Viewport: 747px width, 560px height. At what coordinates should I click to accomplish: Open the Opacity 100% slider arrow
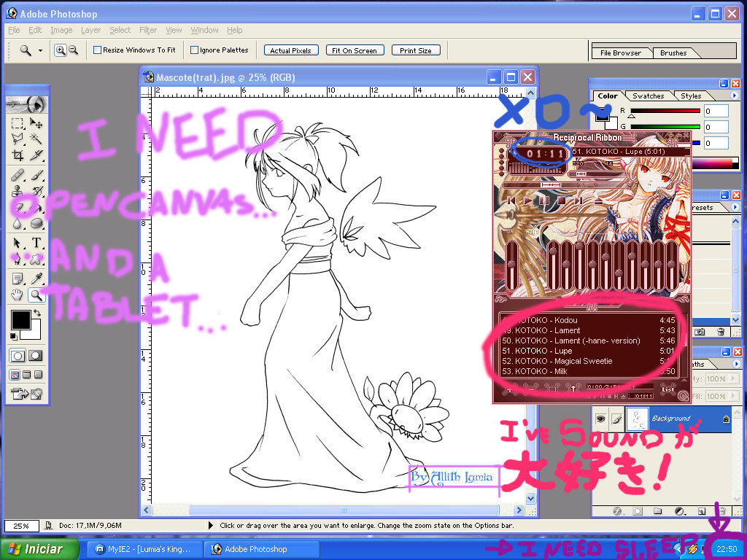point(735,379)
